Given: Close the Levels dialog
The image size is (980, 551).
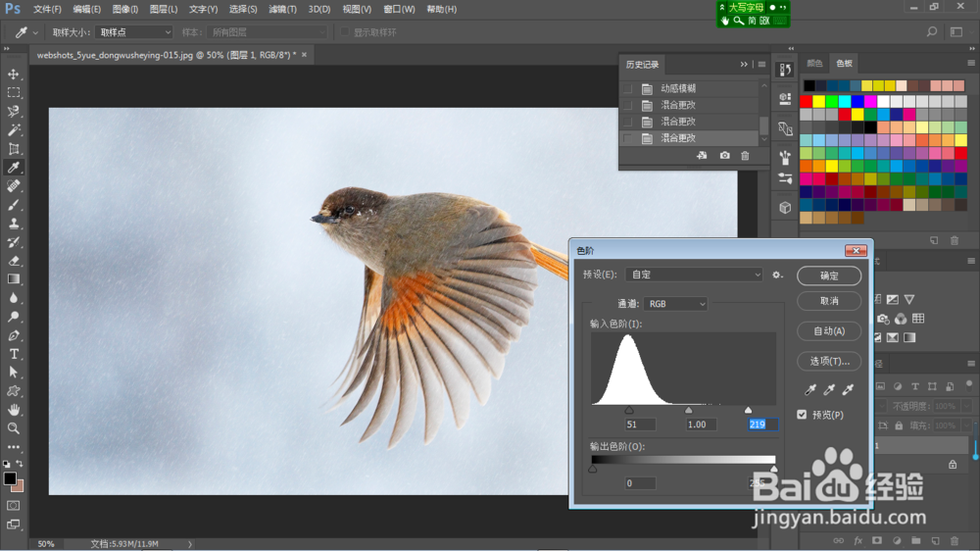Looking at the screenshot, I should point(856,251).
